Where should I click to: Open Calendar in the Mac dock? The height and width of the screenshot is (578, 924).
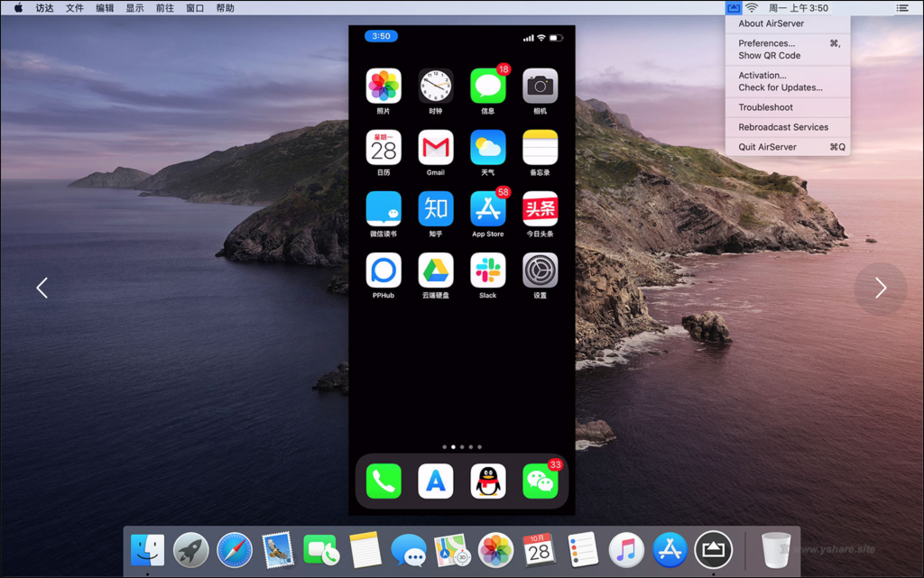(539, 550)
